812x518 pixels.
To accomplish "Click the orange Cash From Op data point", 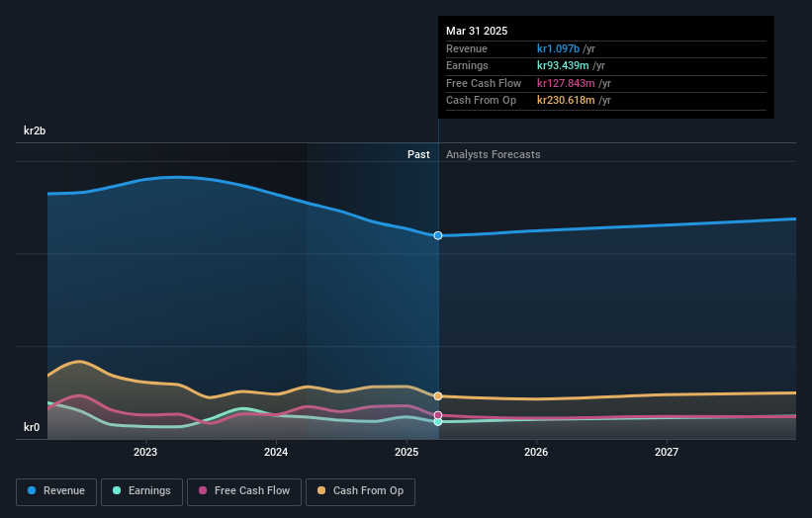I will [438, 395].
